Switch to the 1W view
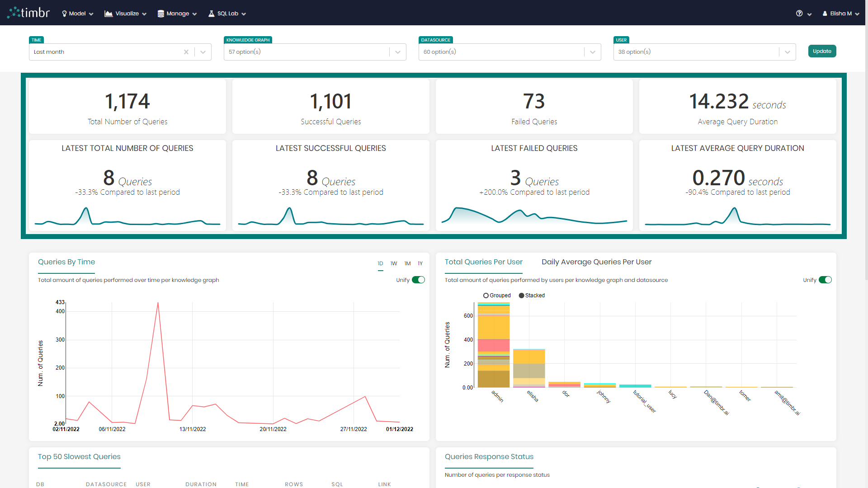Image resolution: width=868 pixels, height=488 pixels. [393, 263]
